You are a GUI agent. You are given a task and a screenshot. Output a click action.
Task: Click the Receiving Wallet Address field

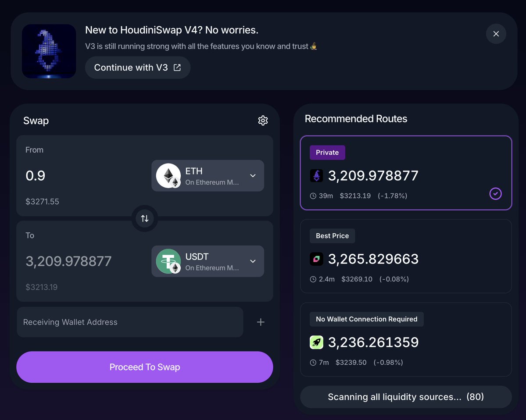(130, 322)
